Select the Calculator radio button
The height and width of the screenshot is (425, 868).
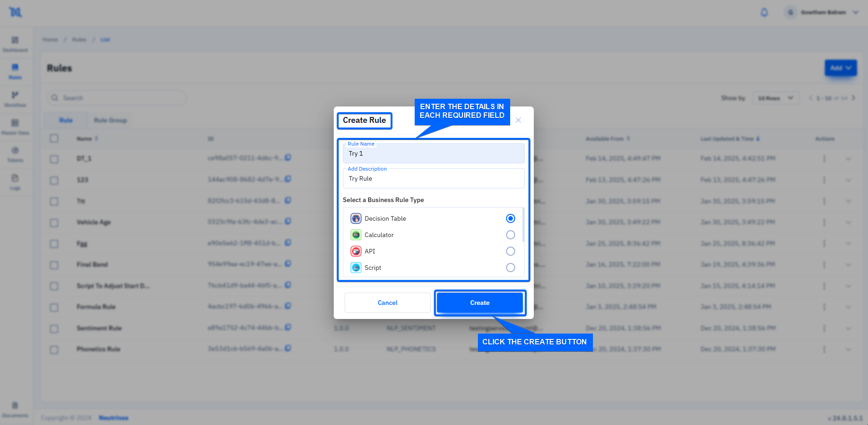point(511,235)
